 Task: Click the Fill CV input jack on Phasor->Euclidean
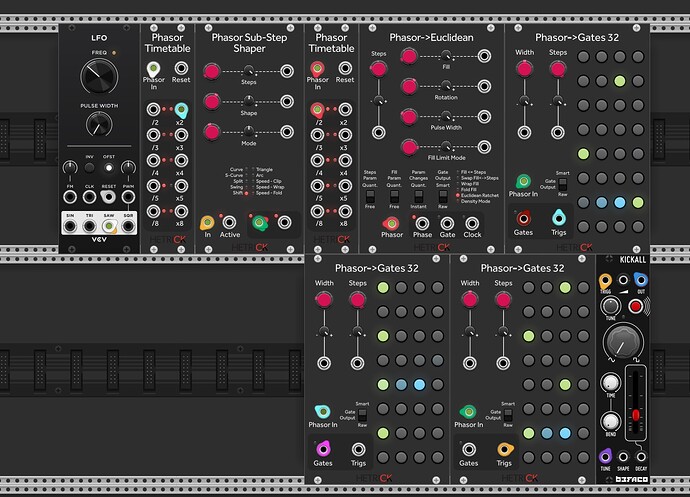coord(484,56)
